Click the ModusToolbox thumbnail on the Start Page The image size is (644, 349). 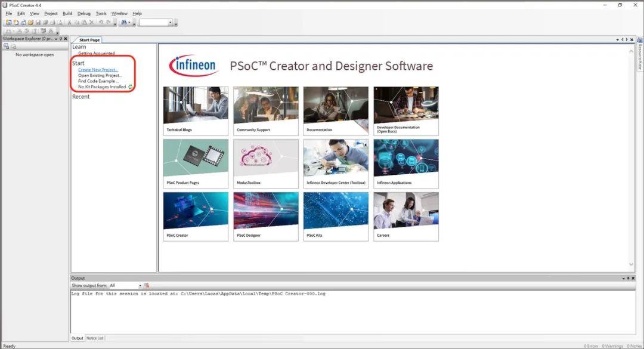point(265,163)
